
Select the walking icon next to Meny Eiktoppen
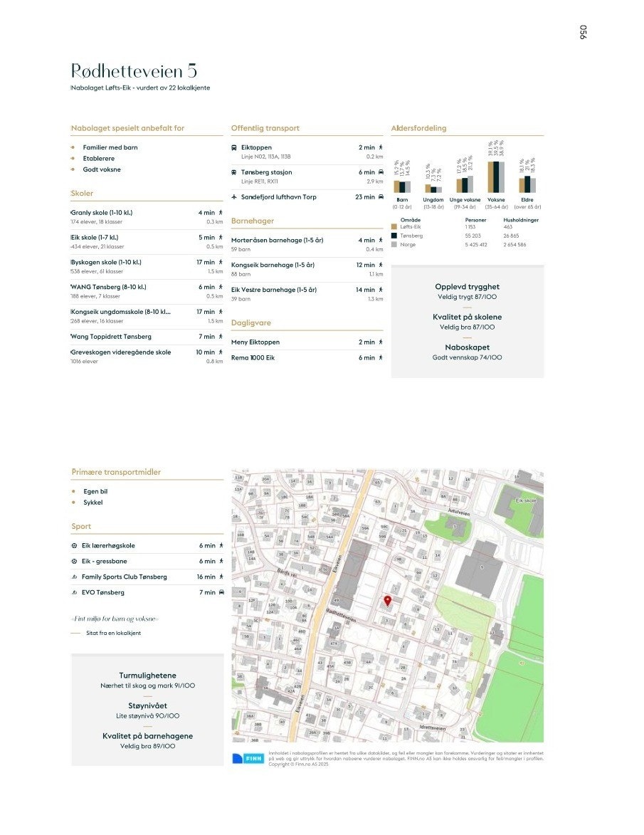[380, 342]
